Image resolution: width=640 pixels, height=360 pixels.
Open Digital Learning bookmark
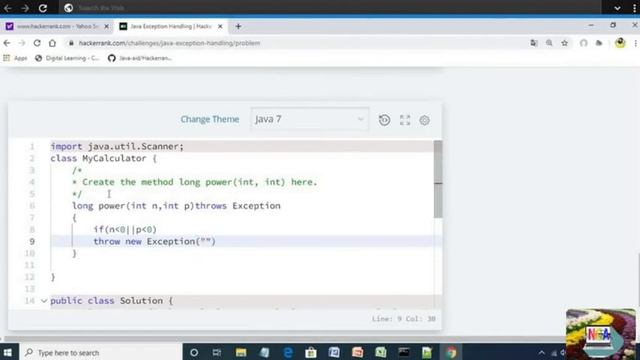[67, 58]
